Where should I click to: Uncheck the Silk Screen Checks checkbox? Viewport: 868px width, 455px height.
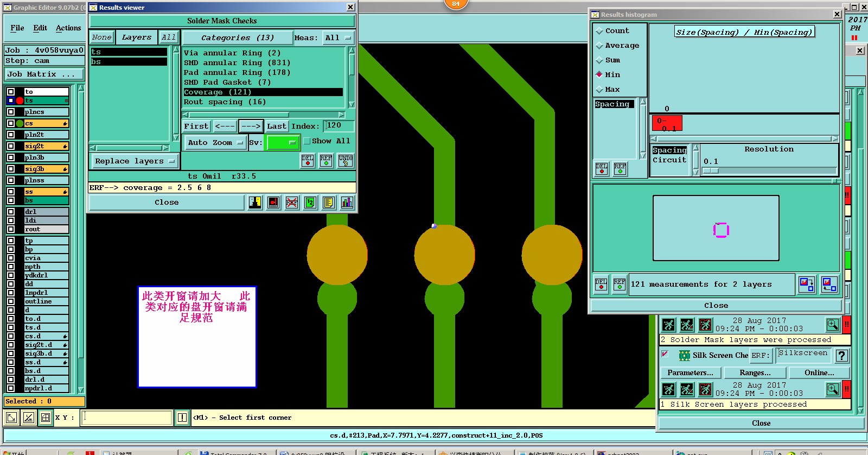click(x=665, y=354)
